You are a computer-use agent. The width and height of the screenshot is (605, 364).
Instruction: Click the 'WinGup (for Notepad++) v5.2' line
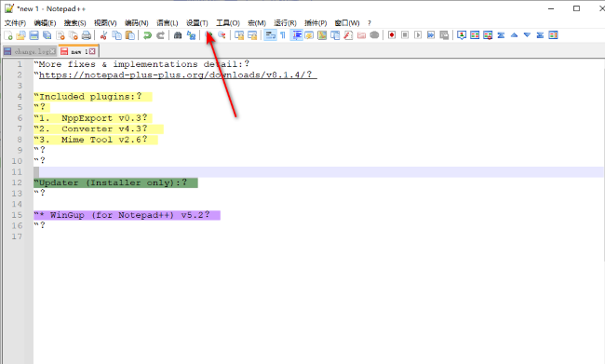[x=127, y=215]
